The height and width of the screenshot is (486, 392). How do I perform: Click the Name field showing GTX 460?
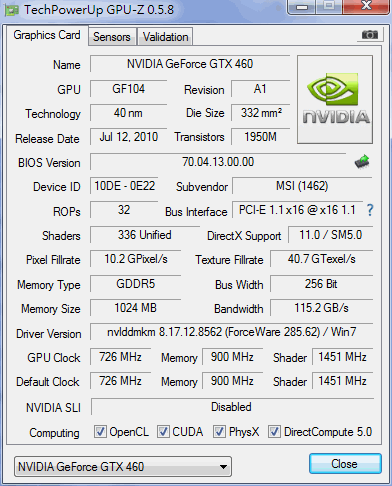pyautogui.click(x=190, y=64)
